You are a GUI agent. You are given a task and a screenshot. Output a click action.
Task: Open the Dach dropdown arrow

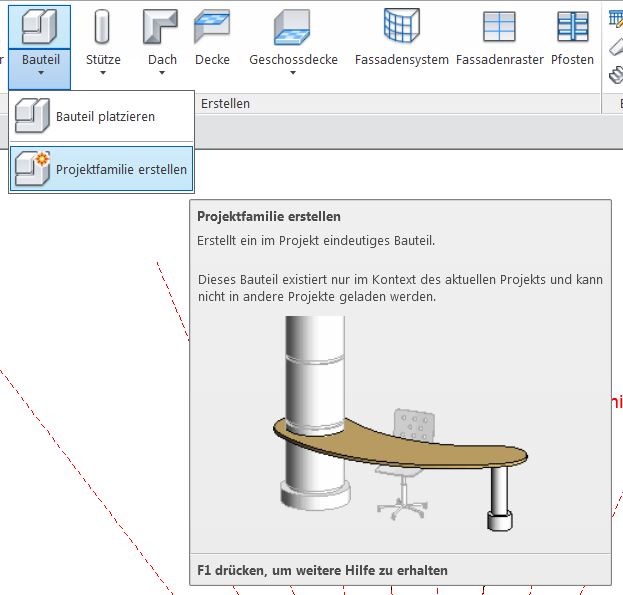(x=161, y=73)
